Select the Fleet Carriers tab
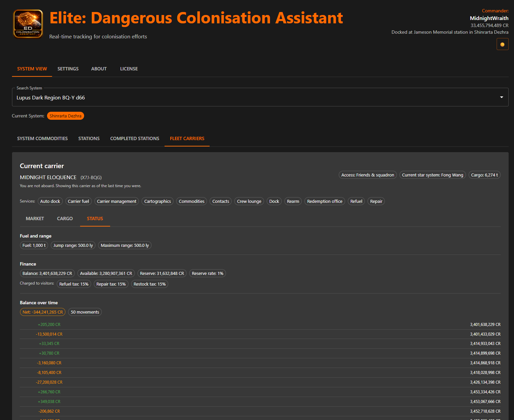 [x=187, y=138]
